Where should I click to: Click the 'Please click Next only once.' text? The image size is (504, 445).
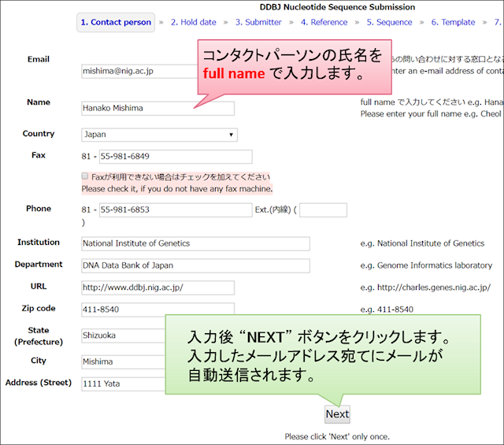tap(337, 436)
